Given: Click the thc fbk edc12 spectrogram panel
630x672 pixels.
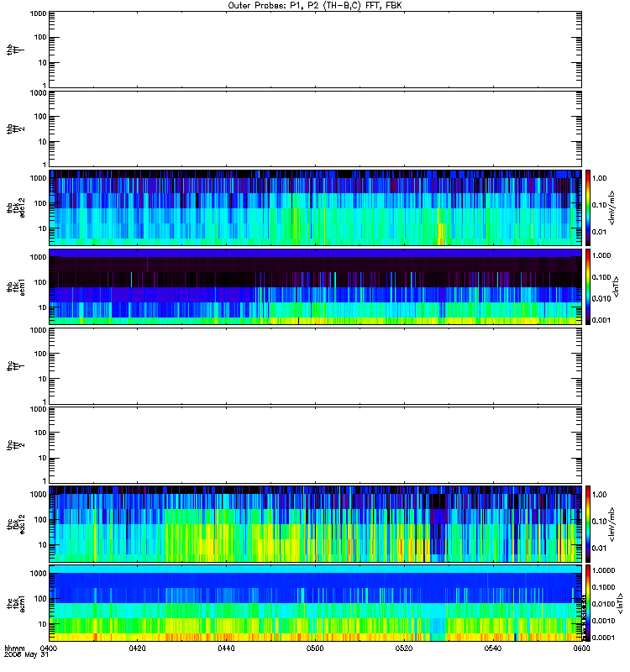Looking at the screenshot, I should (x=316, y=523).
